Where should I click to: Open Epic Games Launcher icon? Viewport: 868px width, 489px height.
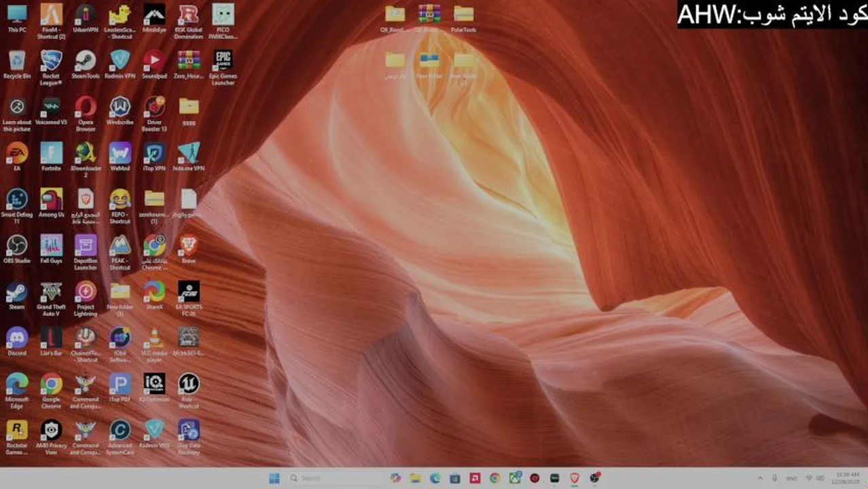(223, 67)
